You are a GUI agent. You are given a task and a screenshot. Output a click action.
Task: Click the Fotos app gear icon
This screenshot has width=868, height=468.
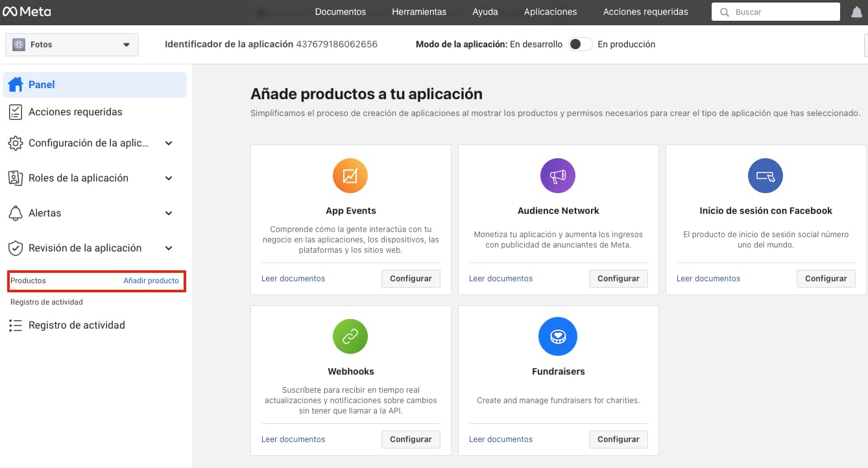[x=18, y=45]
